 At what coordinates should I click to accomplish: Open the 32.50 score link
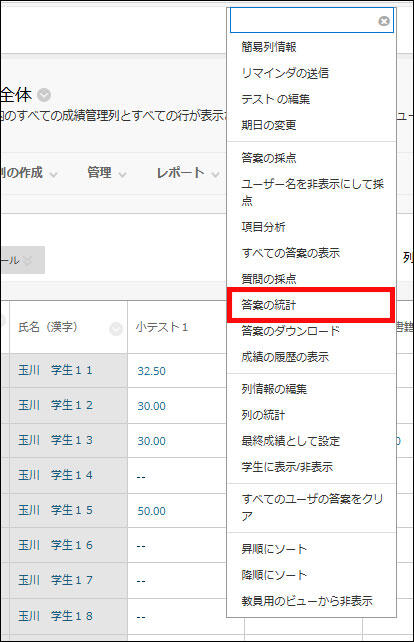click(x=152, y=371)
